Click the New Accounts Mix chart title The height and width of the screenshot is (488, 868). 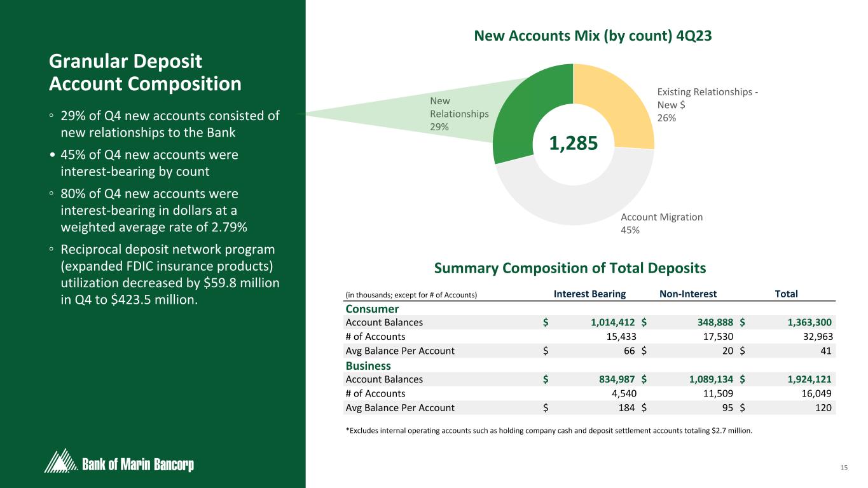click(x=593, y=37)
